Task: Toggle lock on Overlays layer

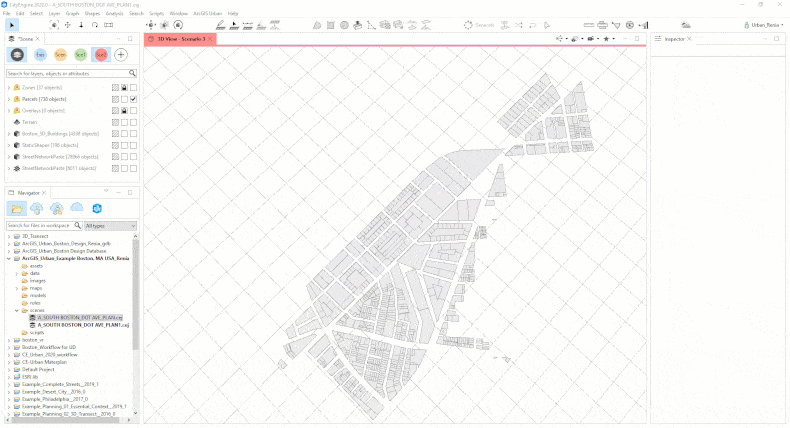Action: [124, 111]
